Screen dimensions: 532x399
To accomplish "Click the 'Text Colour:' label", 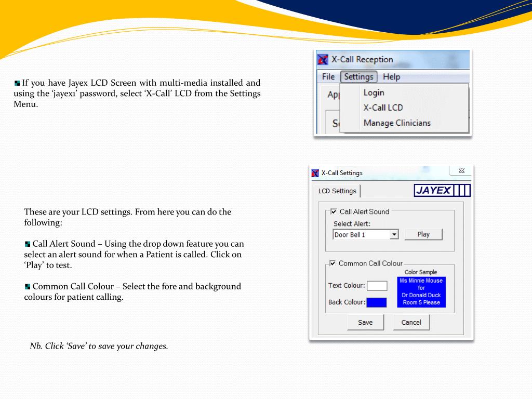I will pyautogui.click(x=347, y=286).
